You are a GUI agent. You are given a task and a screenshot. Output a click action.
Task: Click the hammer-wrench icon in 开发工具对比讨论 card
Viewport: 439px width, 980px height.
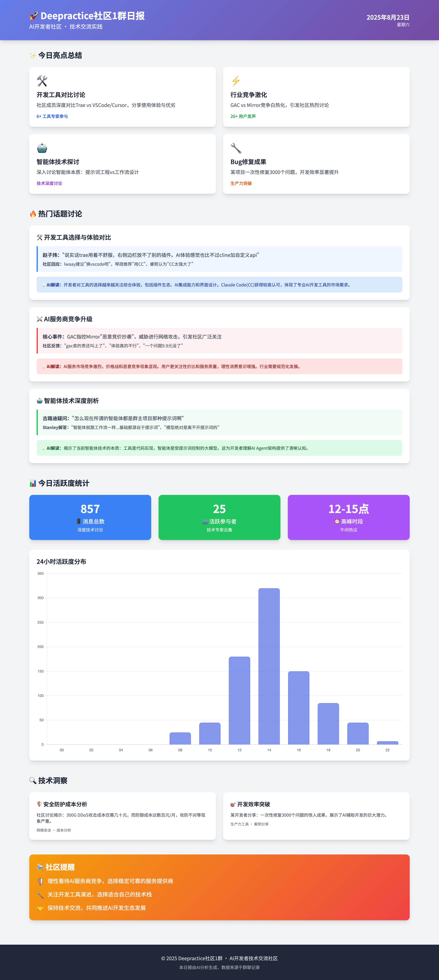(x=42, y=81)
